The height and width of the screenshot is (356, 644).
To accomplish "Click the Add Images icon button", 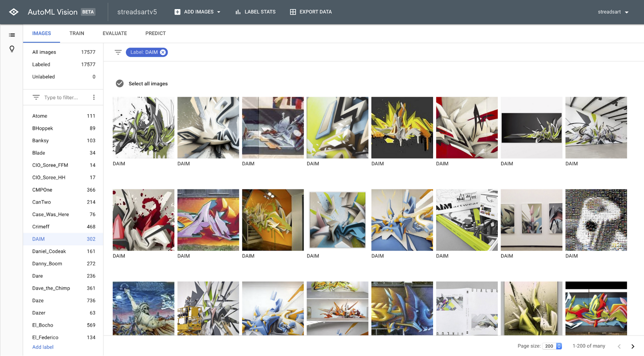I will coord(177,12).
